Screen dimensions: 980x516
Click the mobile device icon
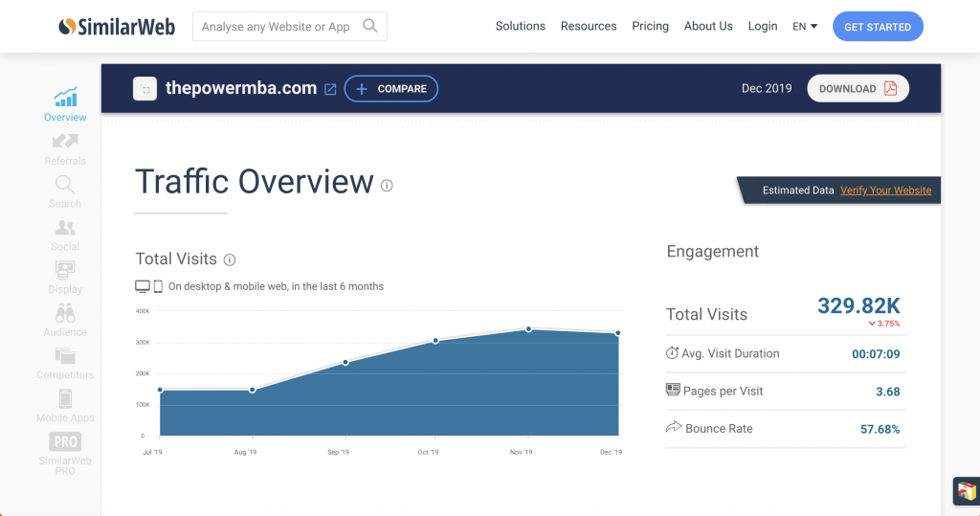coord(158,286)
